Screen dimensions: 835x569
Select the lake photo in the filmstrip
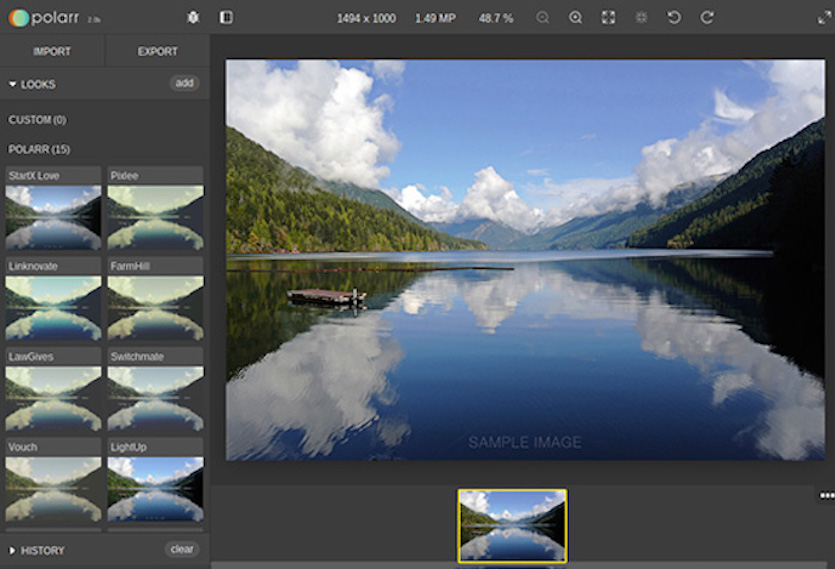coord(512,525)
